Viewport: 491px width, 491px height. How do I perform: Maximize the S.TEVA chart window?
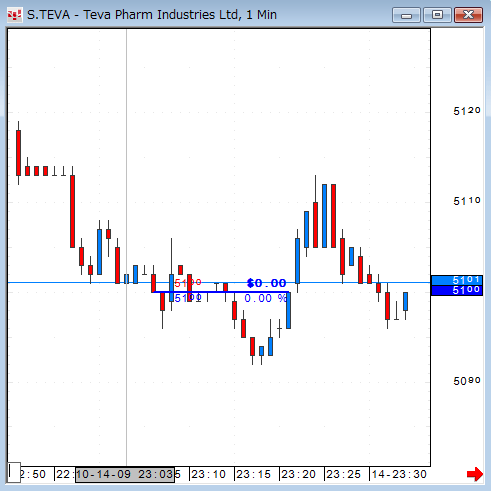tap(437, 15)
